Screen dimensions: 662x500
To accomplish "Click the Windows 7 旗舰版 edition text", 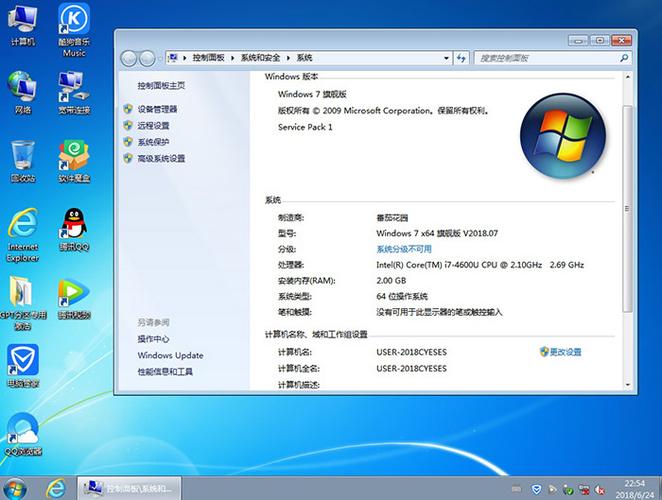I will pos(312,94).
